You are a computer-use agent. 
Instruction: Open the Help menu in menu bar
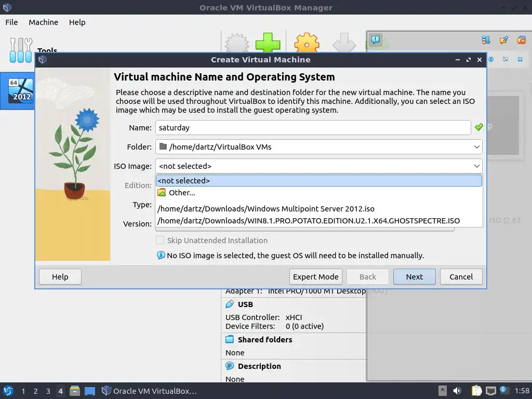(x=77, y=22)
